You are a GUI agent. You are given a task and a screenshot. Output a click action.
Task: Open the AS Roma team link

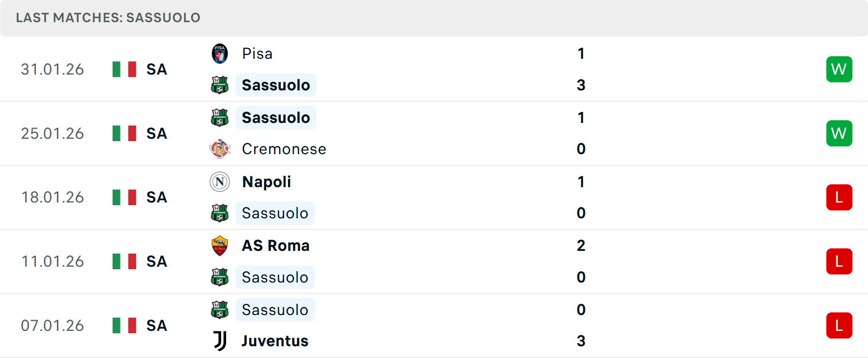click(x=276, y=245)
